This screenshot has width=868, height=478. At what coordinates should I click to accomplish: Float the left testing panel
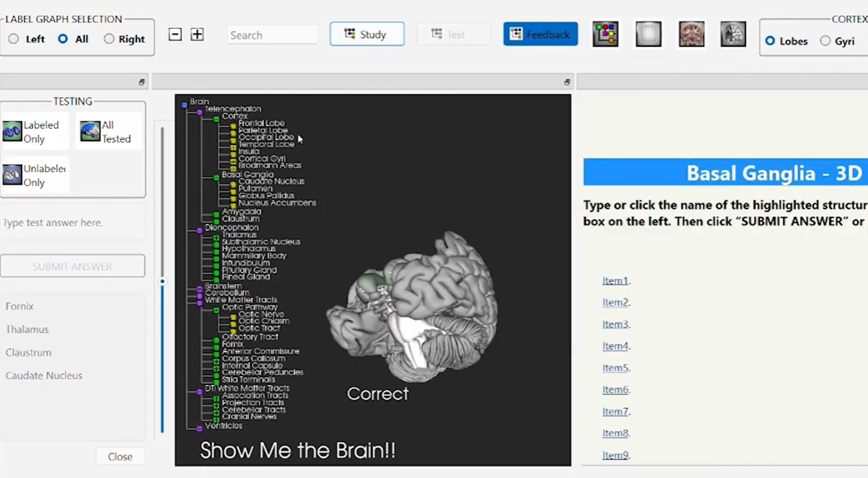tap(141, 82)
